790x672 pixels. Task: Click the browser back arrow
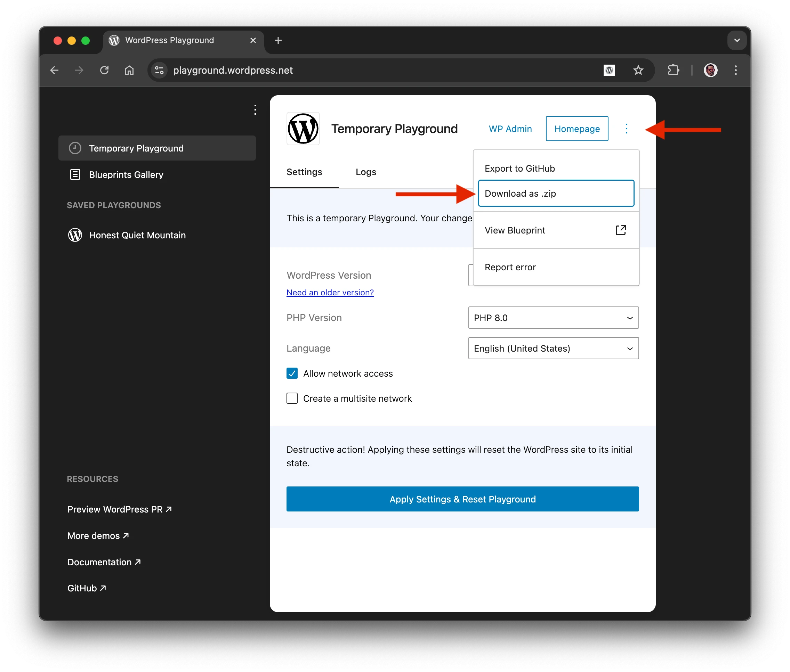pyautogui.click(x=55, y=70)
